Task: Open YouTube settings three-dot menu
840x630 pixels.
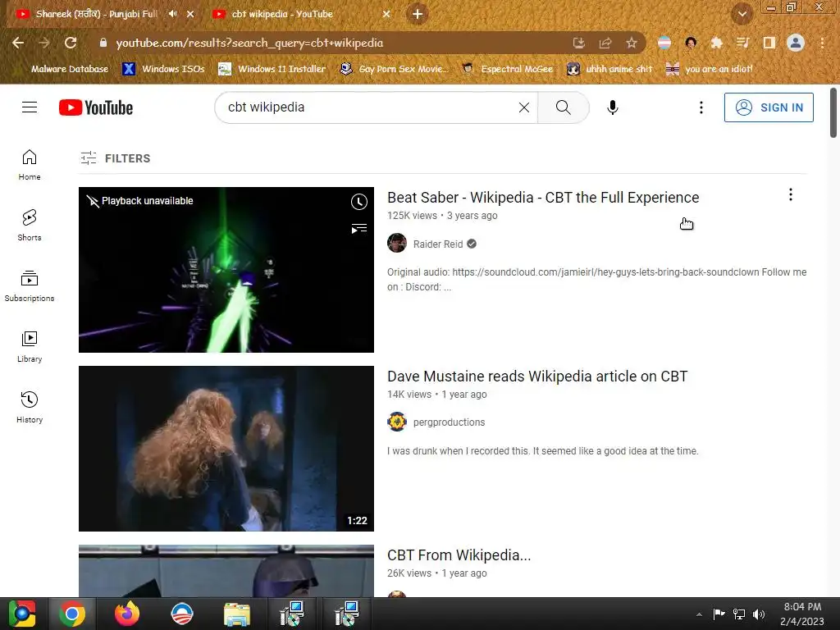Action: [701, 107]
